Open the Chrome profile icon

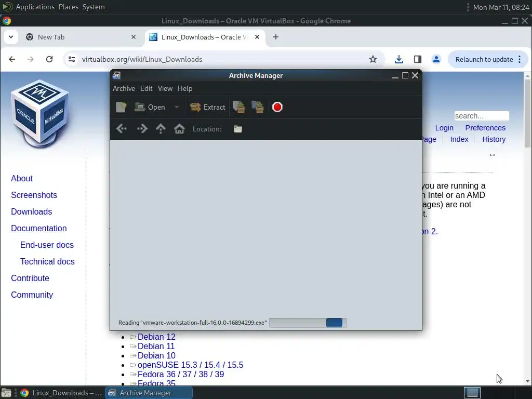point(436,59)
